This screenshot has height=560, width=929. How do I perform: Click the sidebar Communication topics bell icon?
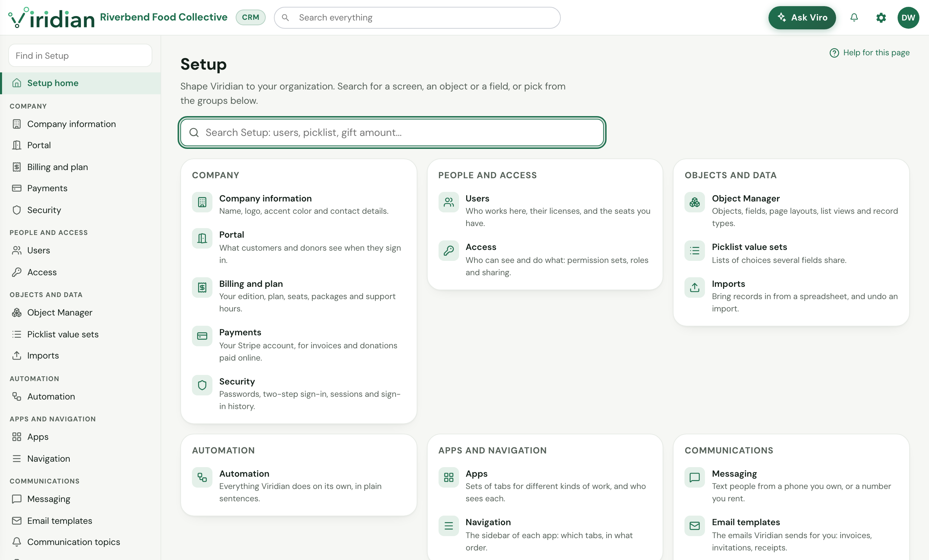click(x=17, y=542)
